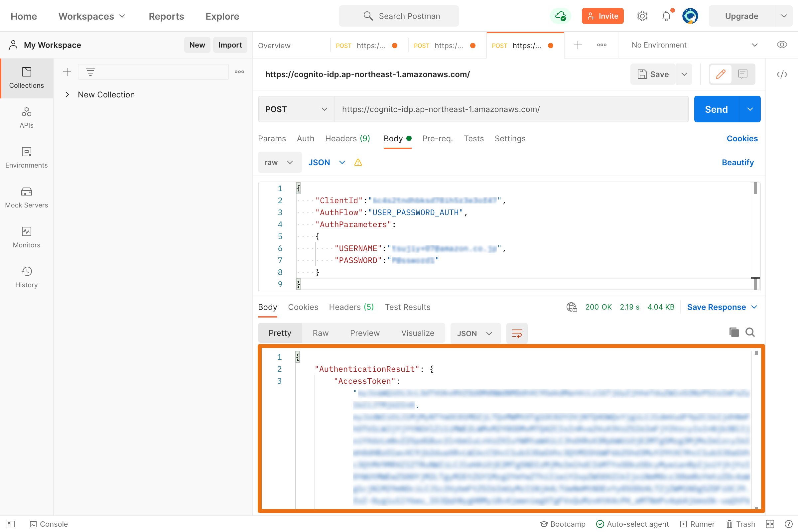
Task: Open the notifications bell
Action: click(x=666, y=16)
